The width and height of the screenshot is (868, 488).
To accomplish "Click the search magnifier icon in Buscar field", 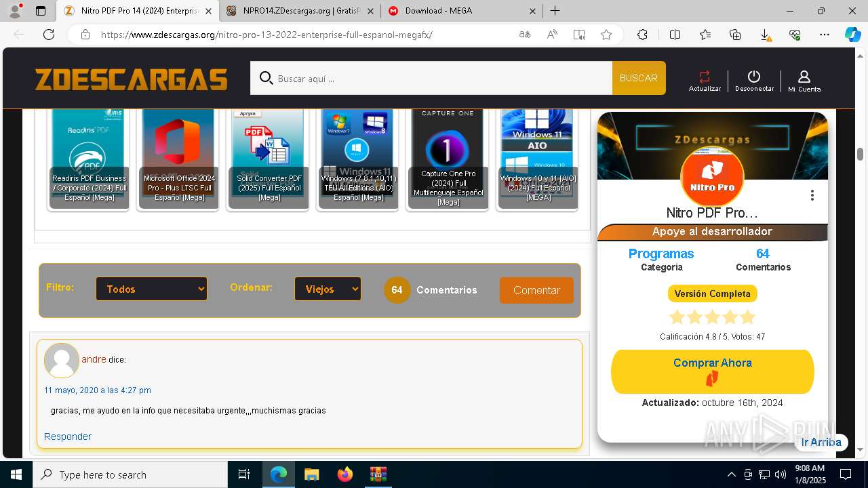I will point(267,78).
